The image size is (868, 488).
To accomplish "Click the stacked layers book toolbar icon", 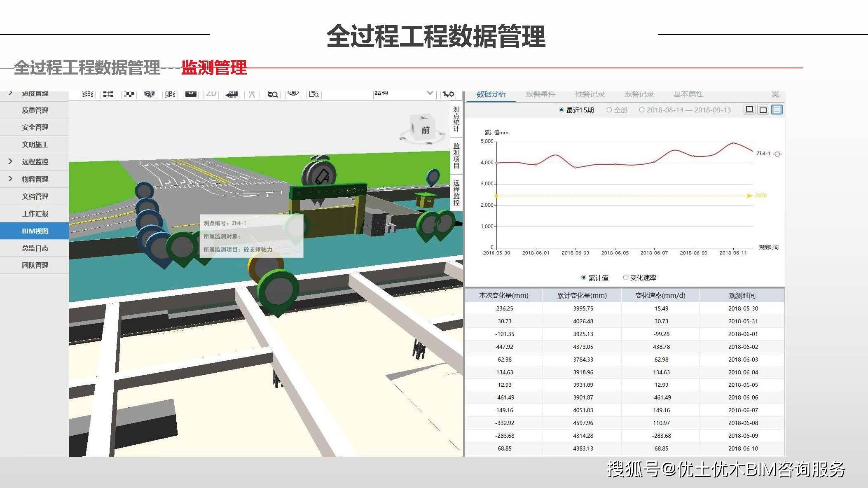I will [x=150, y=94].
